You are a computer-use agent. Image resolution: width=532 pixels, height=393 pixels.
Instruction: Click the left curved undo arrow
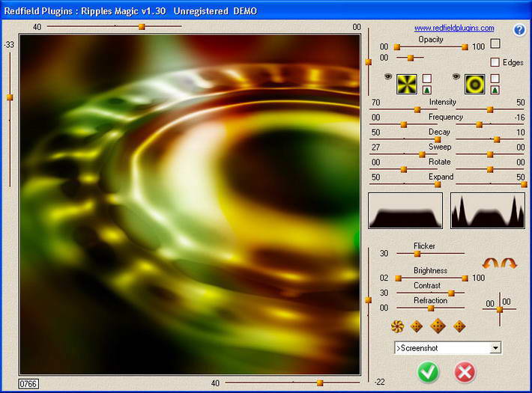tap(491, 263)
